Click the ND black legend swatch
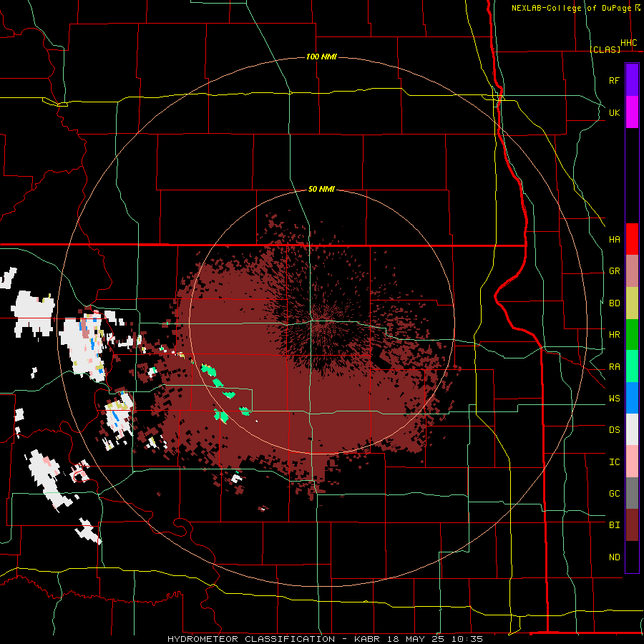Viewport: 644px width, 644px height. [x=632, y=557]
